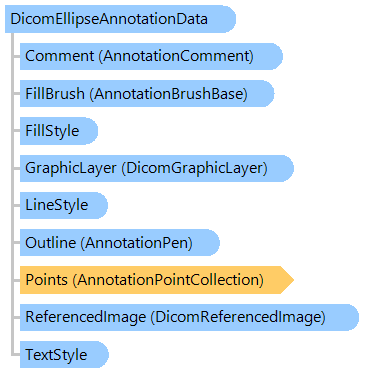Viewport: 377px width, 372px height.
Task: Open the DicomGraphicLayer type link
Action: [x=195, y=168]
